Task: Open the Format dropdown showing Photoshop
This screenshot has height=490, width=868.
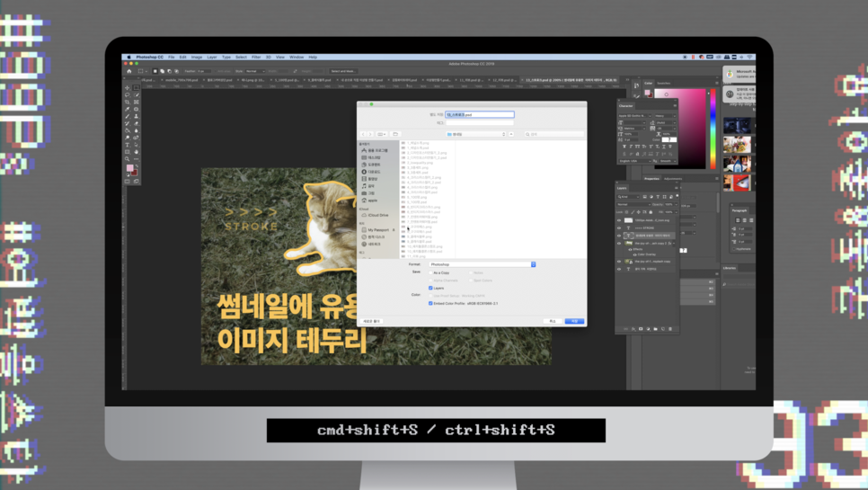Action: [x=483, y=264]
